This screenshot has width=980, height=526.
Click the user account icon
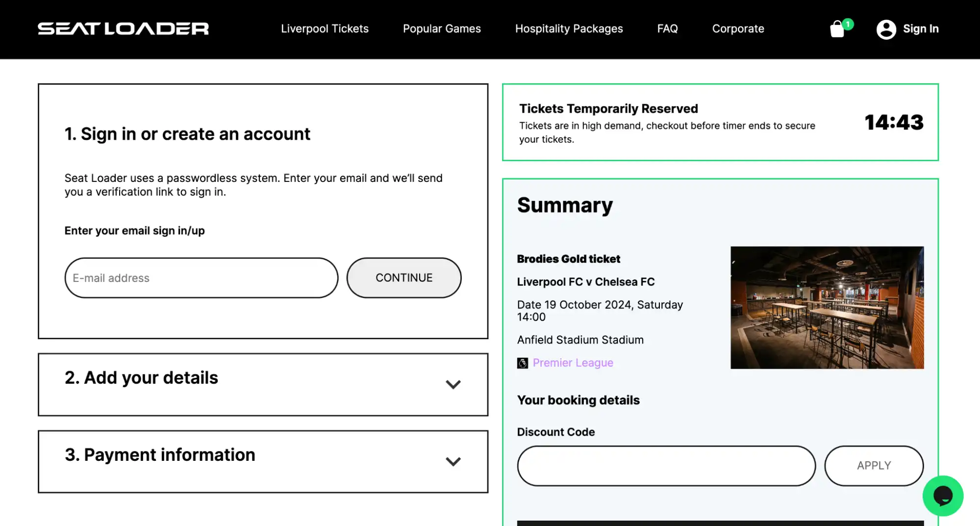click(885, 29)
